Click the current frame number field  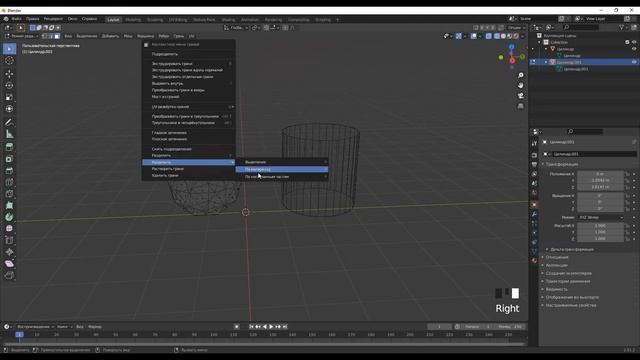[x=439, y=327]
